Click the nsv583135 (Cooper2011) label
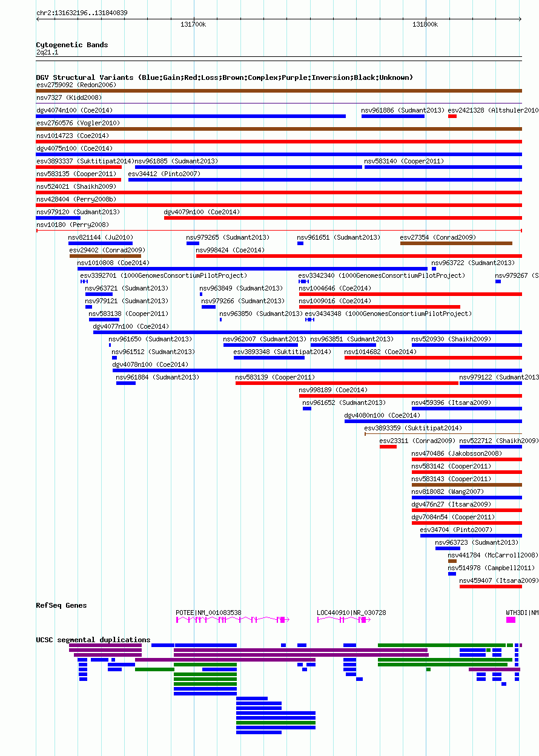 [76, 174]
